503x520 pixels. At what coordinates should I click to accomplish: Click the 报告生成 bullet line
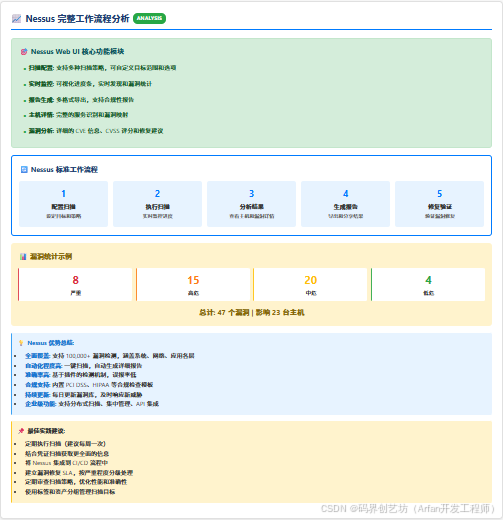pos(81,100)
